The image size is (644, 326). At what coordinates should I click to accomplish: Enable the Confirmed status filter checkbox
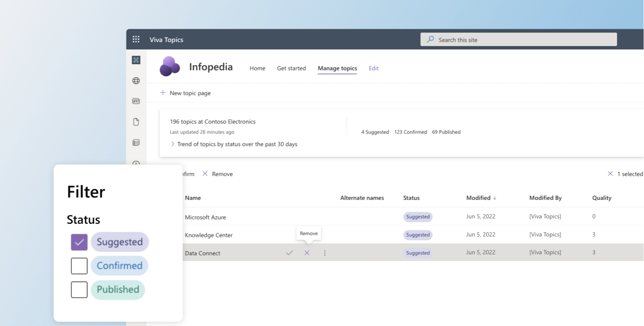pos(79,266)
